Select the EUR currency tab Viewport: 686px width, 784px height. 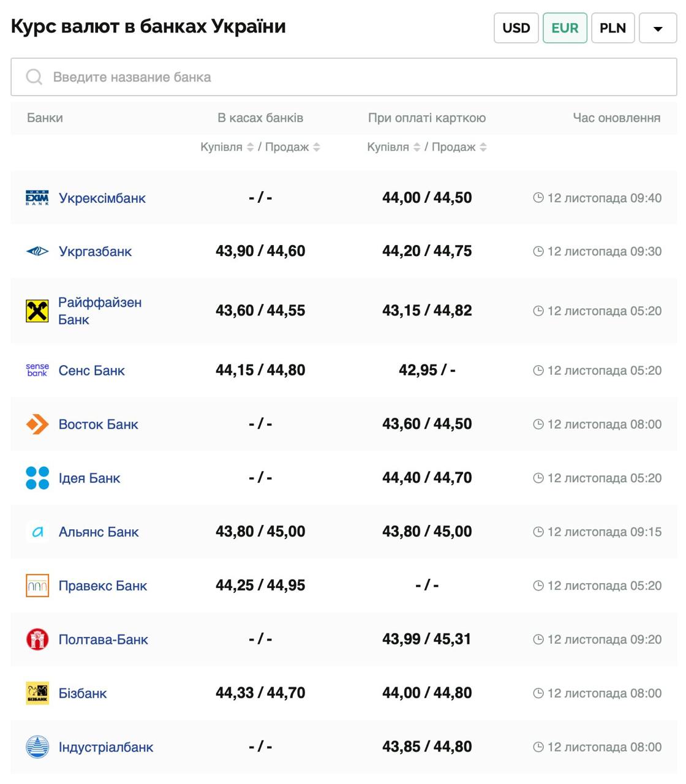564,28
